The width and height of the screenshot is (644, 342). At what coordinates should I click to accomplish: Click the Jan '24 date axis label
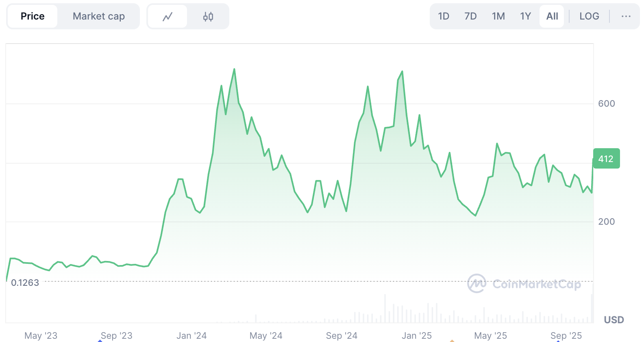point(191,335)
